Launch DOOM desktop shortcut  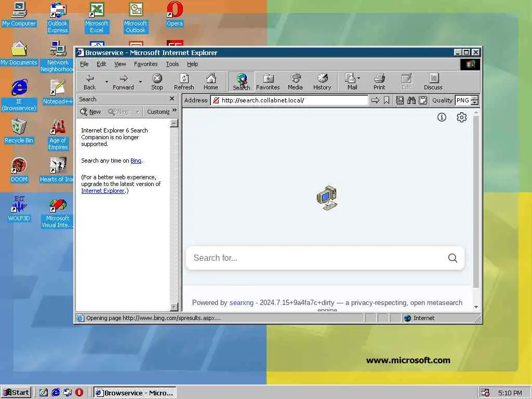pyautogui.click(x=19, y=170)
